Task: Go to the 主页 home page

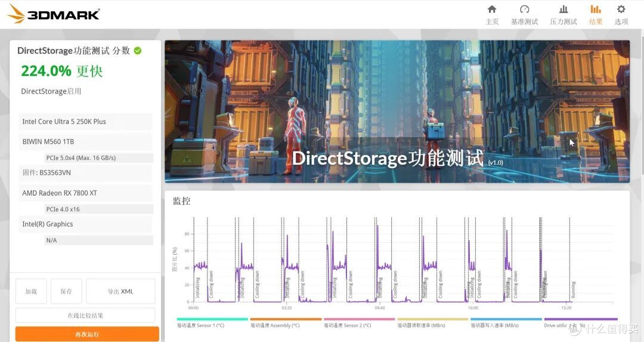Action: tap(491, 15)
